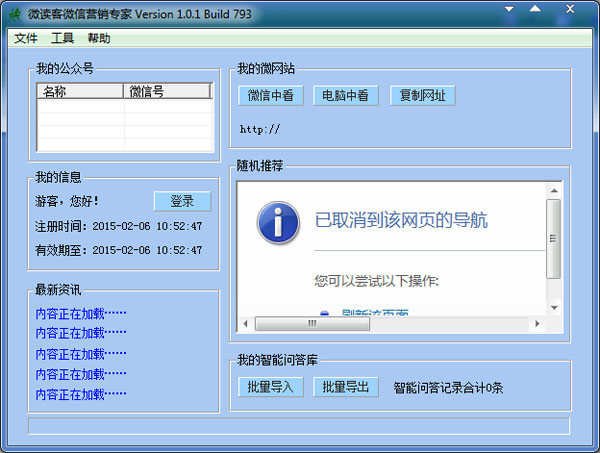This screenshot has height=453, width=600.
Task: Minimize window with the down-triangle button
Action: (509, 9)
